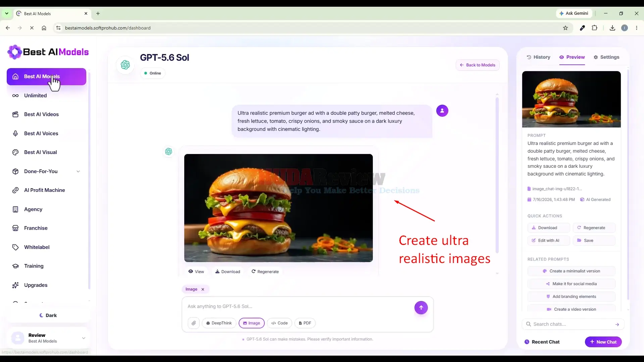
Task: Select Best AI Visual palette item
Action: pos(40,152)
